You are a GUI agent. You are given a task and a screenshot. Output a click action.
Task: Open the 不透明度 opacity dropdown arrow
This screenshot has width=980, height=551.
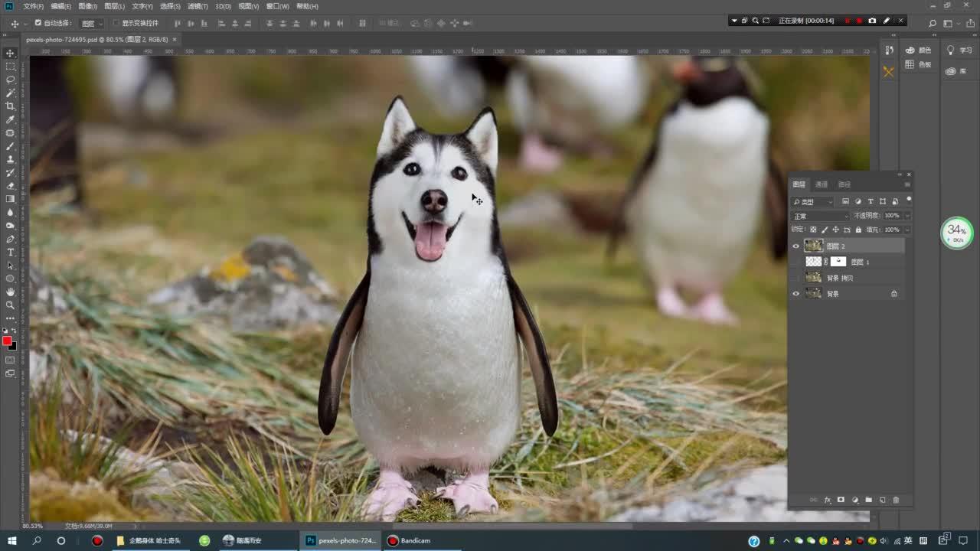point(907,216)
